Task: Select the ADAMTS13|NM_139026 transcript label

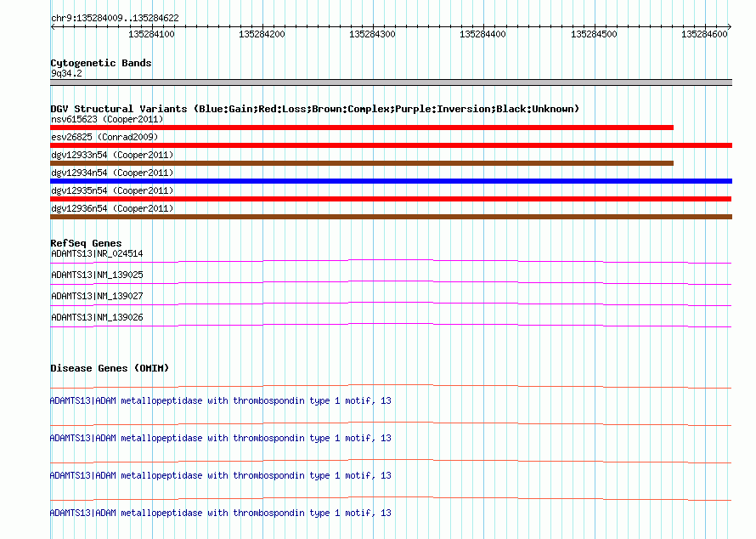Action: [x=97, y=317]
